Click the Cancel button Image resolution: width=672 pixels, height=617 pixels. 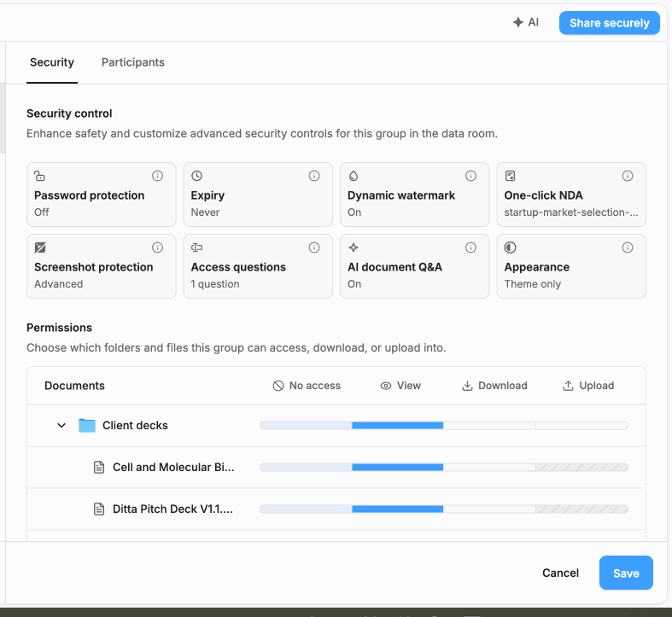561,573
